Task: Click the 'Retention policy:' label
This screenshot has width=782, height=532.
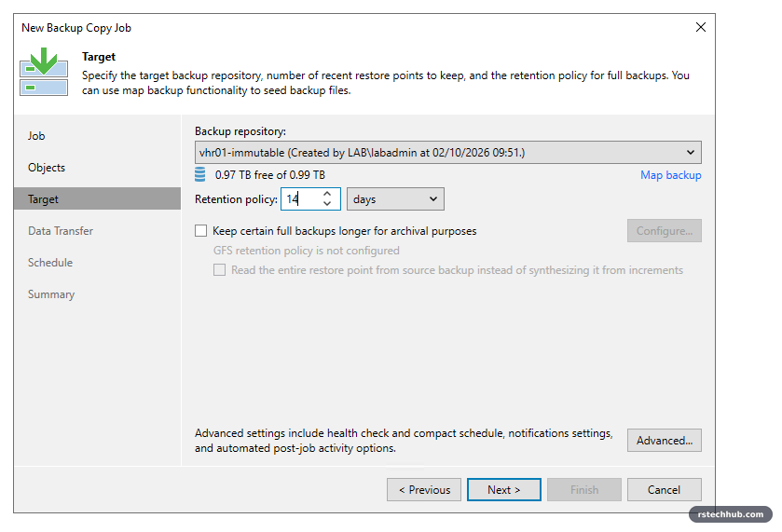Action: (236, 199)
